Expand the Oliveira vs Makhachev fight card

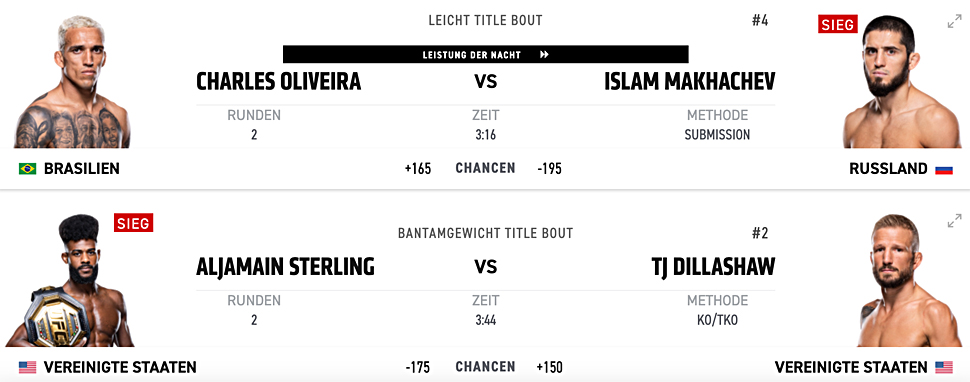[955, 22]
